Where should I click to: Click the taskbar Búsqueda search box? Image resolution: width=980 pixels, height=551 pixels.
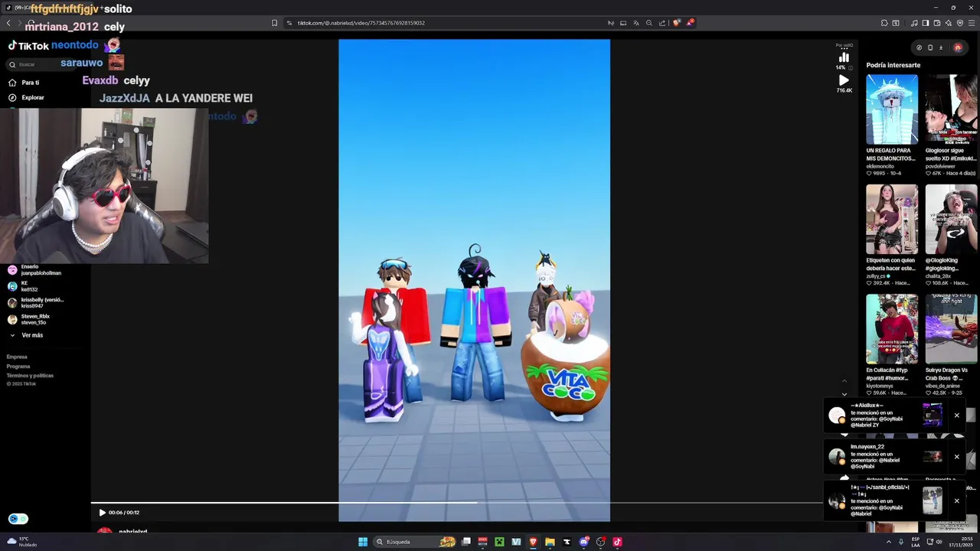(x=414, y=542)
